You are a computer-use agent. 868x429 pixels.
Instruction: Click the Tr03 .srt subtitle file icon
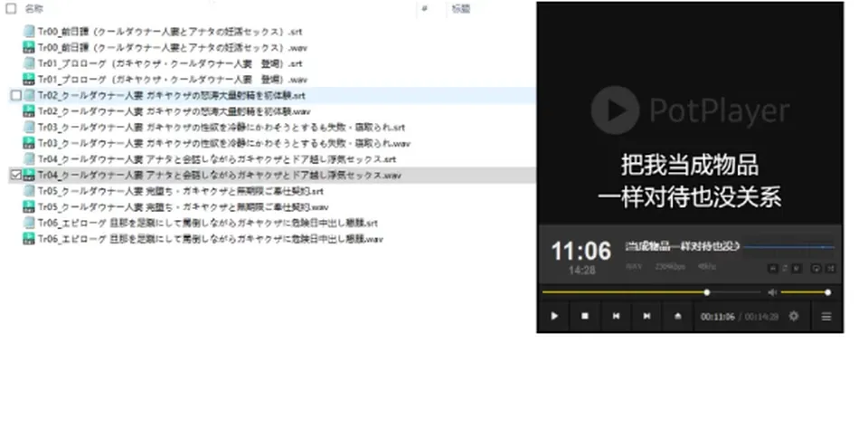(x=29, y=128)
